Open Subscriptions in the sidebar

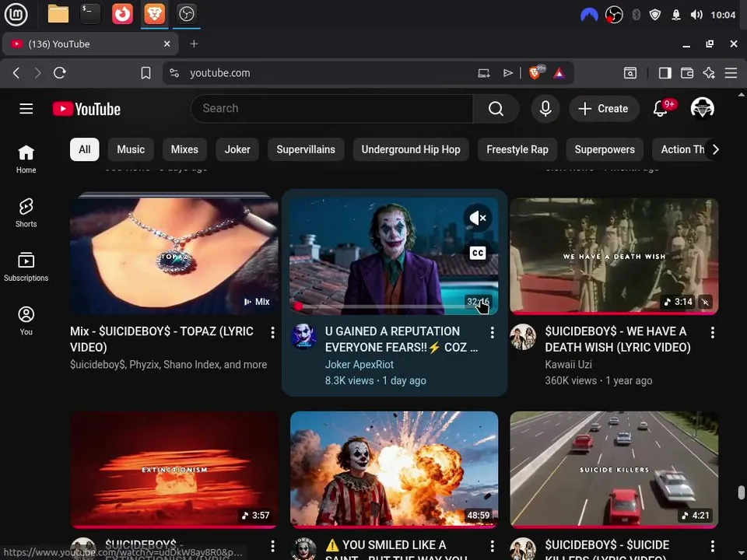coord(26,267)
